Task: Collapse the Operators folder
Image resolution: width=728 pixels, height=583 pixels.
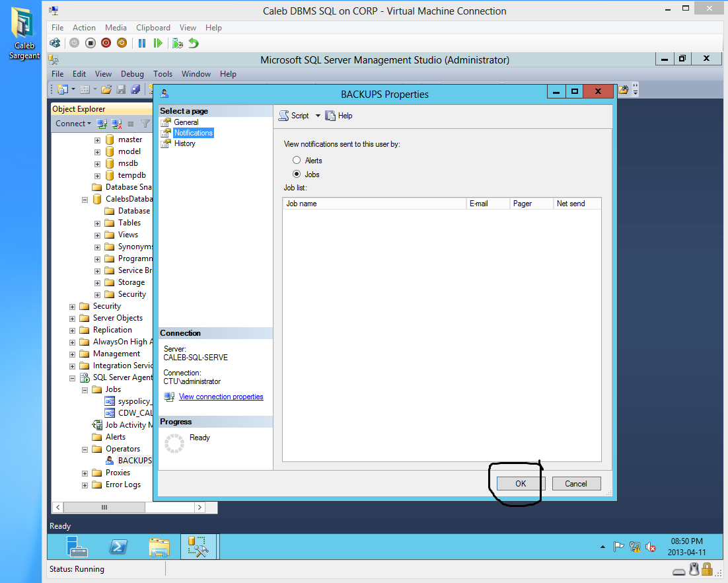Action: pos(85,449)
